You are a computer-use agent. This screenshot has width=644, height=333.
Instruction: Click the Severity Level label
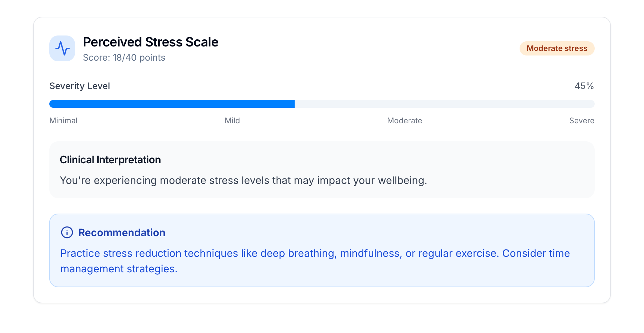[x=80, y=86]
